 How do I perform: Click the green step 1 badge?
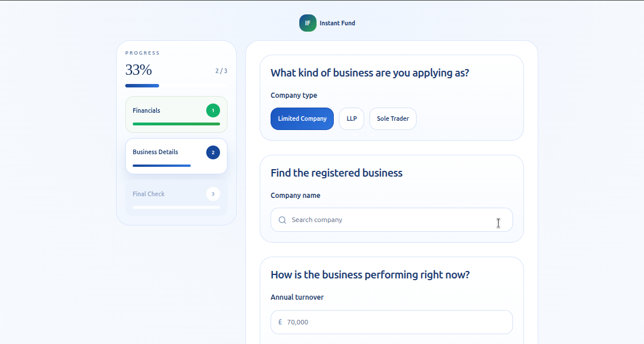click(213, 110)
